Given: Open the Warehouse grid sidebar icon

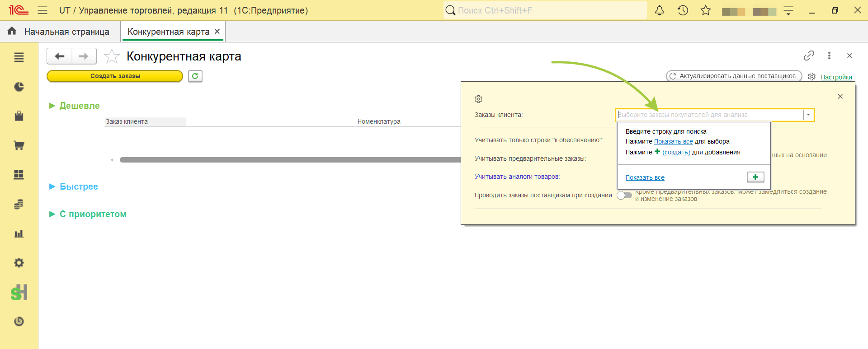Looking at the screenshot, I should tap(19, 175).
